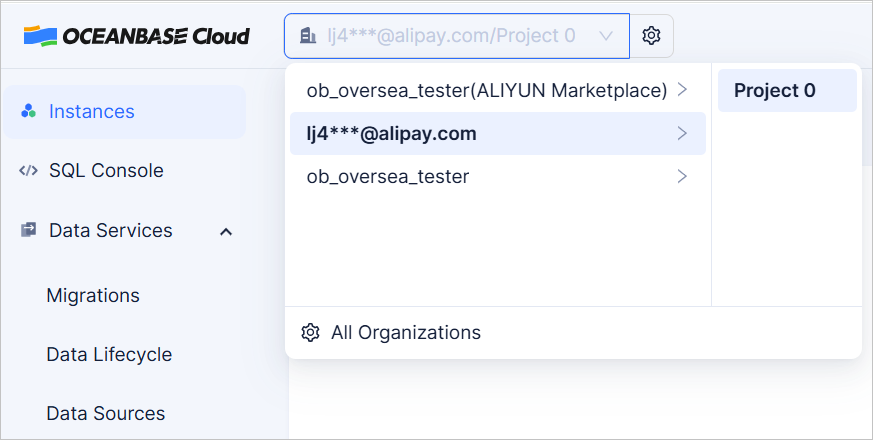
Task: Click the Data Services sidebar icon
Action: pyautogui.click(x=28, y=231)
